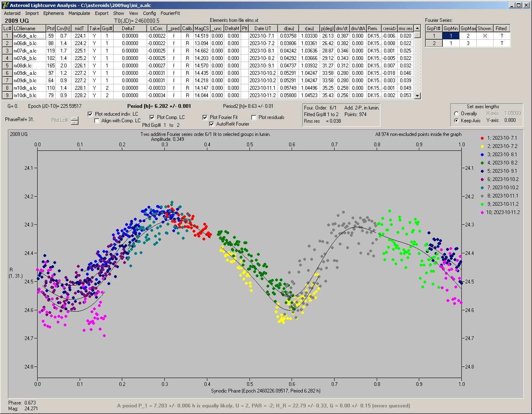
Task: Open the Import menu
Action: coord(32,13)
